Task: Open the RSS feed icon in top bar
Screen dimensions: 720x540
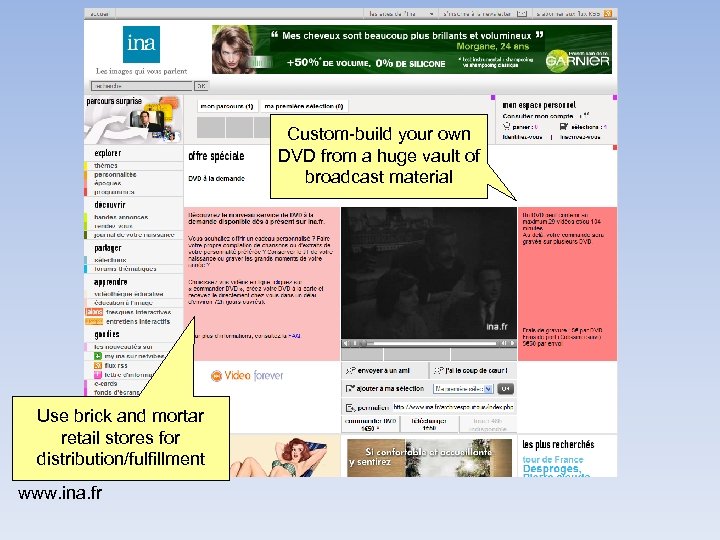Action: (x=608, y=14)
